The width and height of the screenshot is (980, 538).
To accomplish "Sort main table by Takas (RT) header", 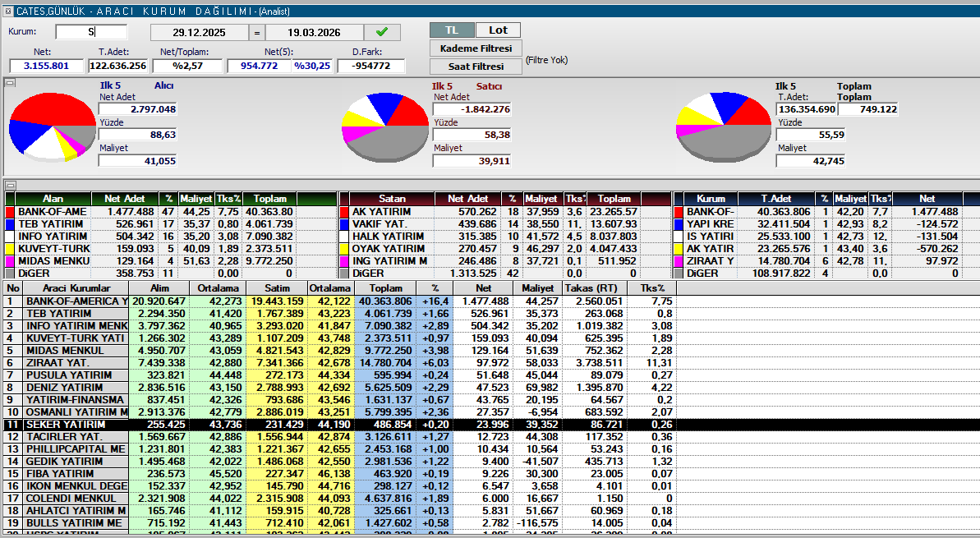I will (594, 288).
